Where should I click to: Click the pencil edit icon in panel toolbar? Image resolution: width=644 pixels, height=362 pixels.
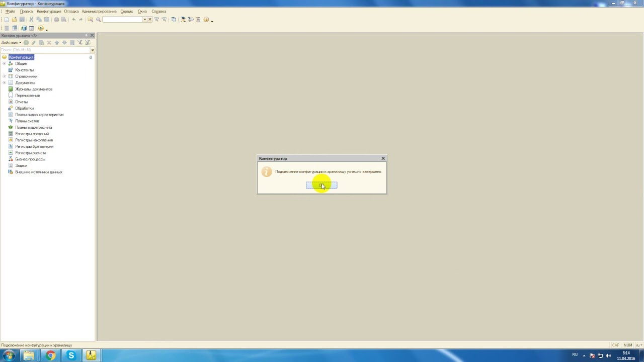(34, 43)
